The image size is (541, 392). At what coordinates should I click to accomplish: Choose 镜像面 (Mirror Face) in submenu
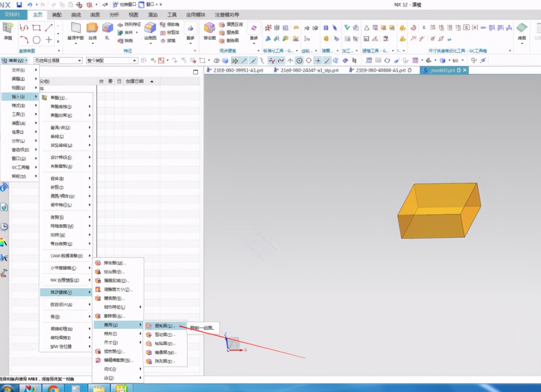tap(166, 352)
